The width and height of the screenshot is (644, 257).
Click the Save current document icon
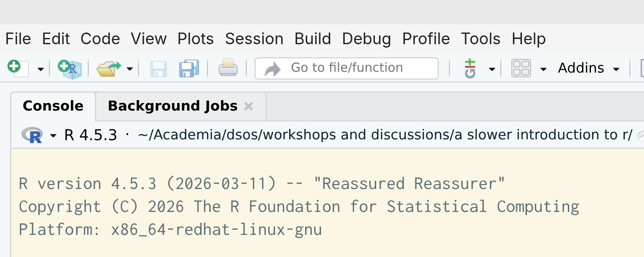[x=158, y=68]
